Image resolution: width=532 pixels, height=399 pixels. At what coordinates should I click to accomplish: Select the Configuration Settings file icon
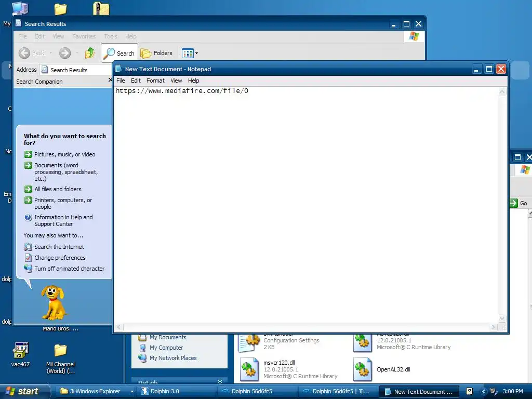249,343
